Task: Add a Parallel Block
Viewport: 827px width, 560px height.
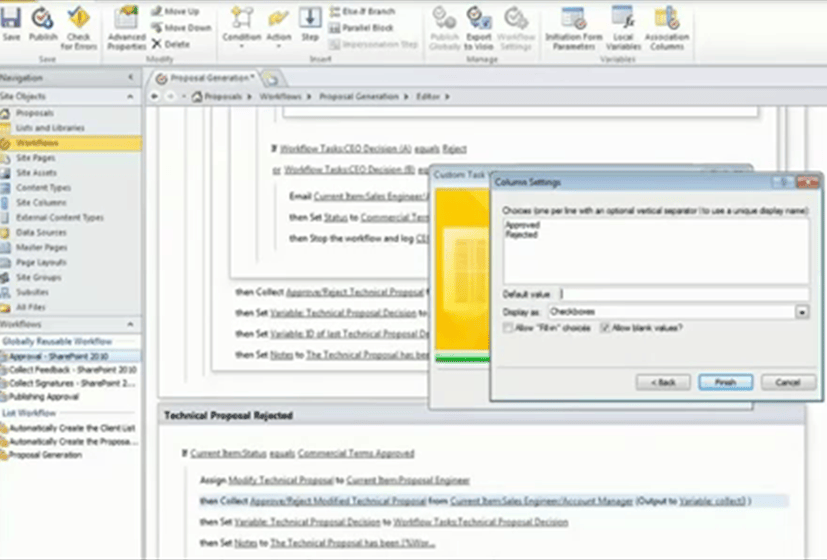Action: click(x=361, y=27)
